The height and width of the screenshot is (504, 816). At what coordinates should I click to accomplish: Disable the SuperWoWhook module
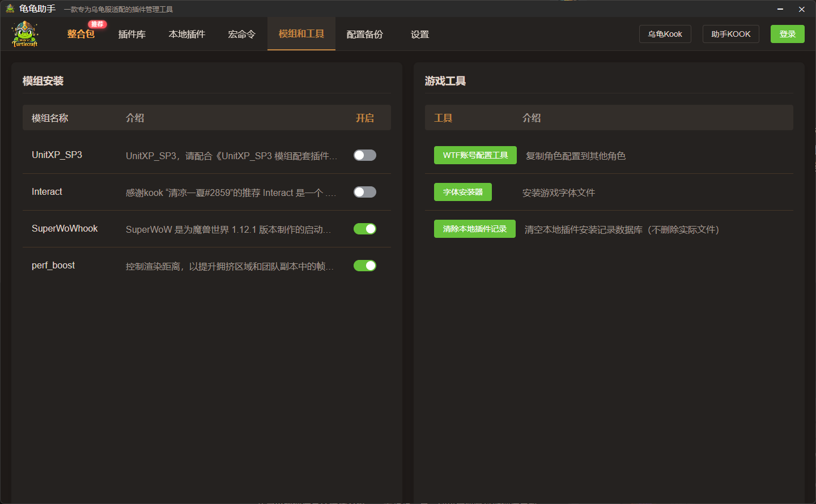(364, 228)
